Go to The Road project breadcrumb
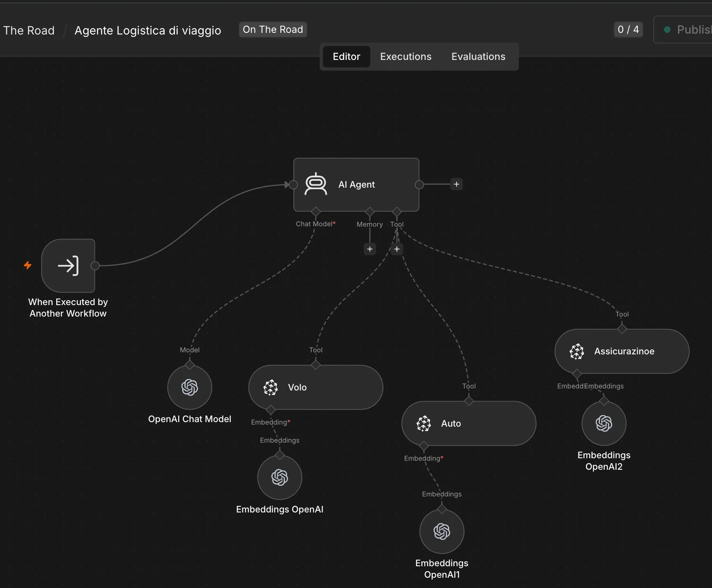Image resolution: width=712 pixels, height=588 pixels. 28,30
